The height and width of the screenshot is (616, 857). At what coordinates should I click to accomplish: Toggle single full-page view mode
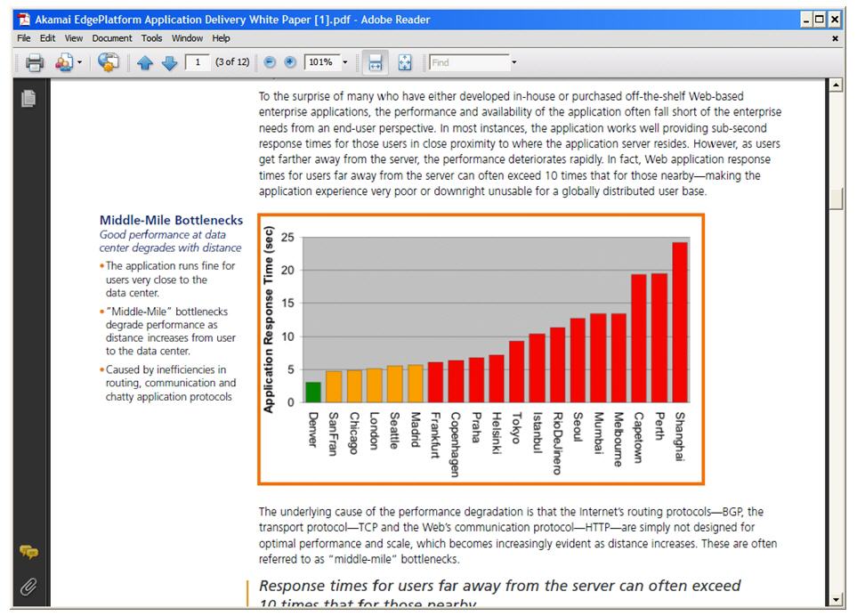click(x=405, y=62)
